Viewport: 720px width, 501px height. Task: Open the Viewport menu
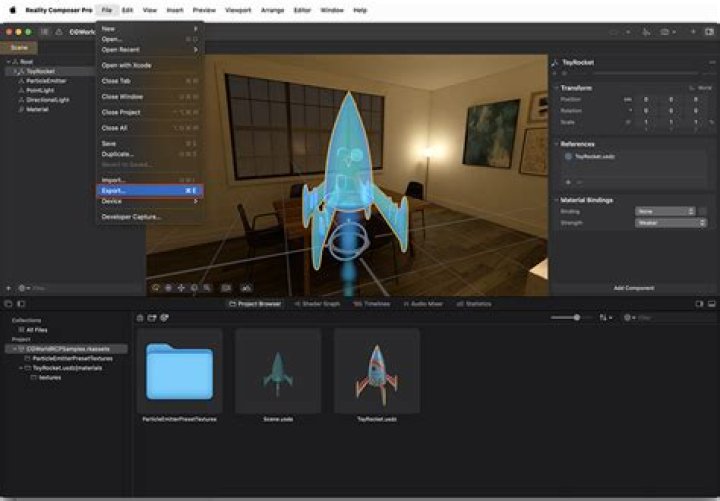click(x=238, y=10)
